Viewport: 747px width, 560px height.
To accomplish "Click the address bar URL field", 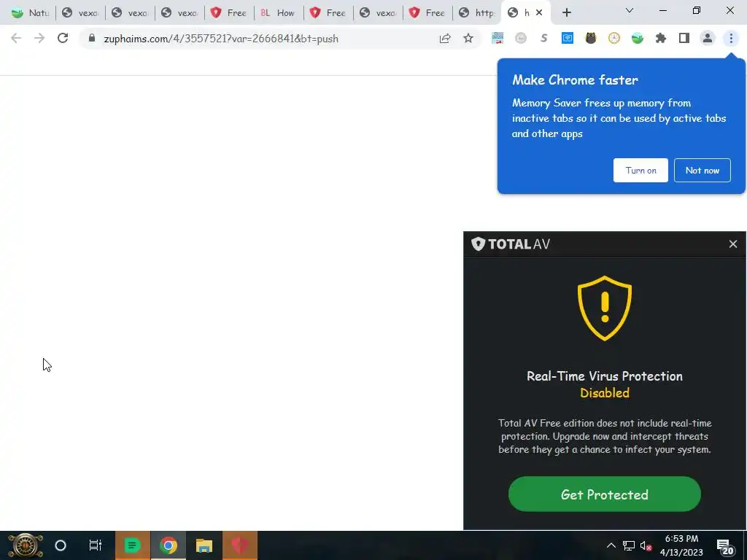I will (x=267, y=39).
